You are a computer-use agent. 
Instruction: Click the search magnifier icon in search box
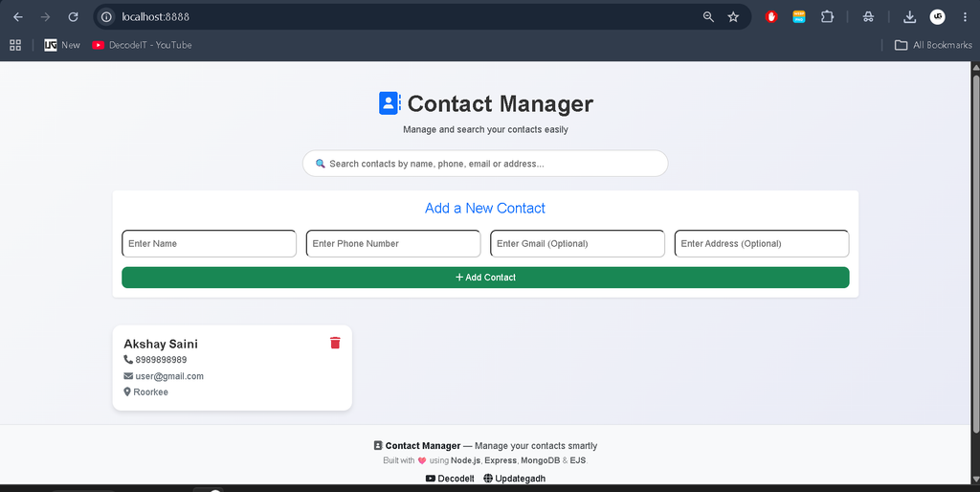(x=320, y=163)
